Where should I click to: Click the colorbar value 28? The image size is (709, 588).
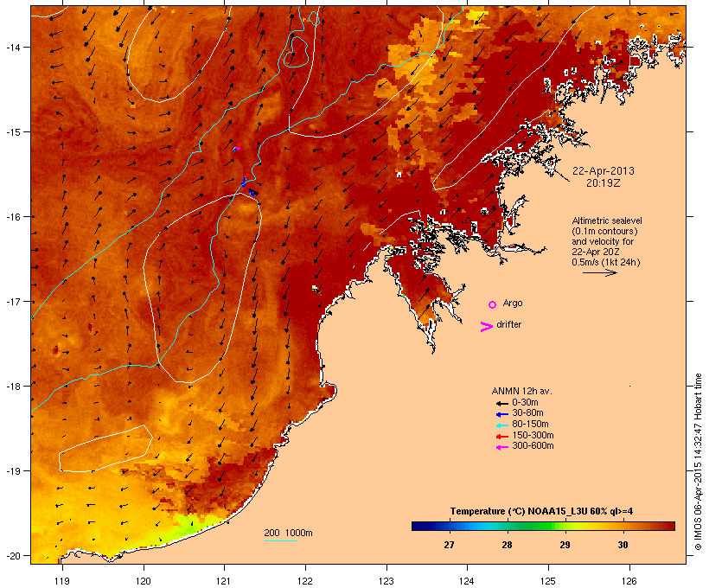[507, 545]
